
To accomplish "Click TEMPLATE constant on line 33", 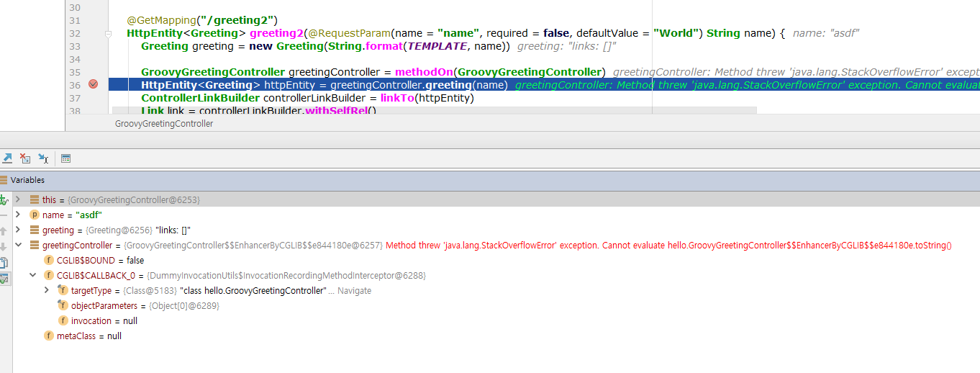I will (437, 46).
